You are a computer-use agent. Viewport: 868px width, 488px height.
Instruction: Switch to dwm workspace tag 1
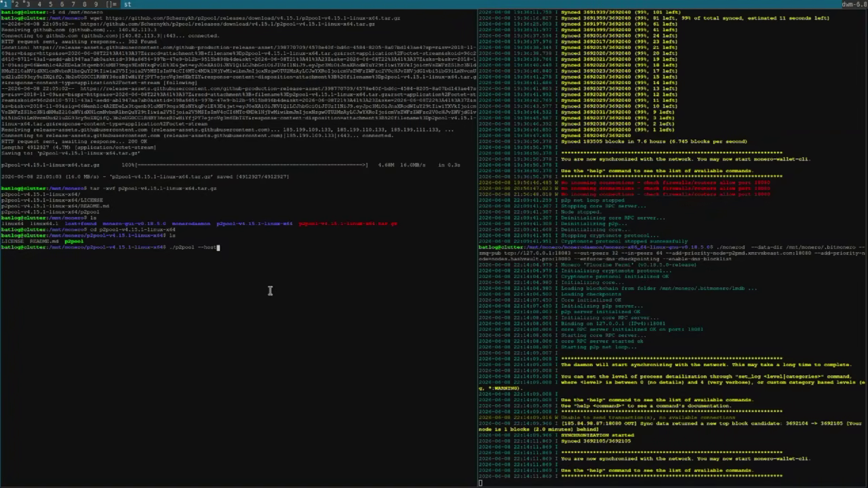pos(5,4)
